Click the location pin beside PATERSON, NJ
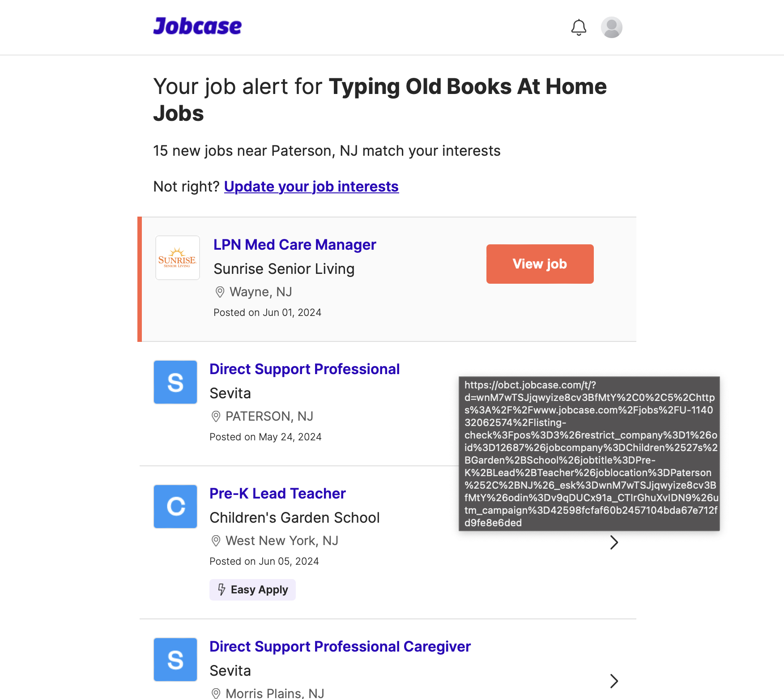This screenshot has width=784, height=699. pos(216,416)
